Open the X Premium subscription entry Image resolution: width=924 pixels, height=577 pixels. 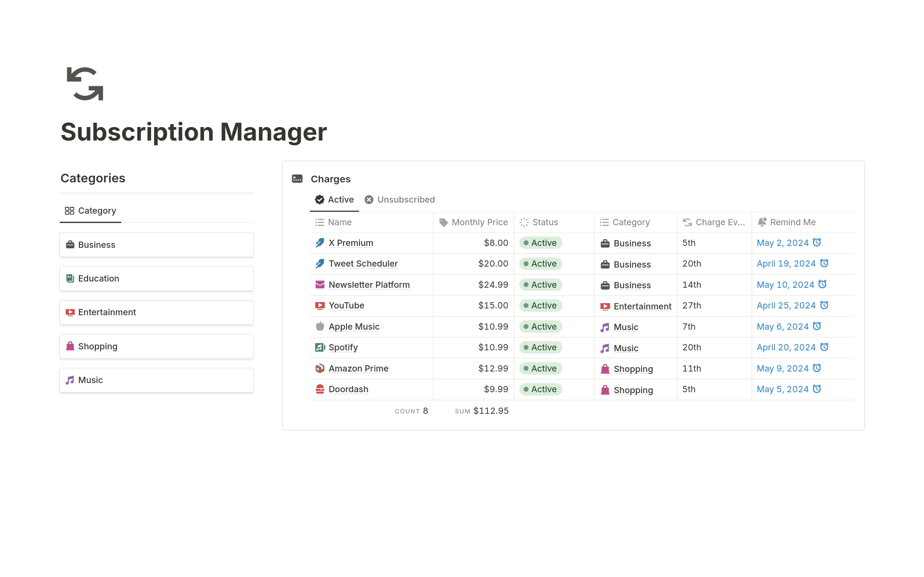(x=350, y=243)
